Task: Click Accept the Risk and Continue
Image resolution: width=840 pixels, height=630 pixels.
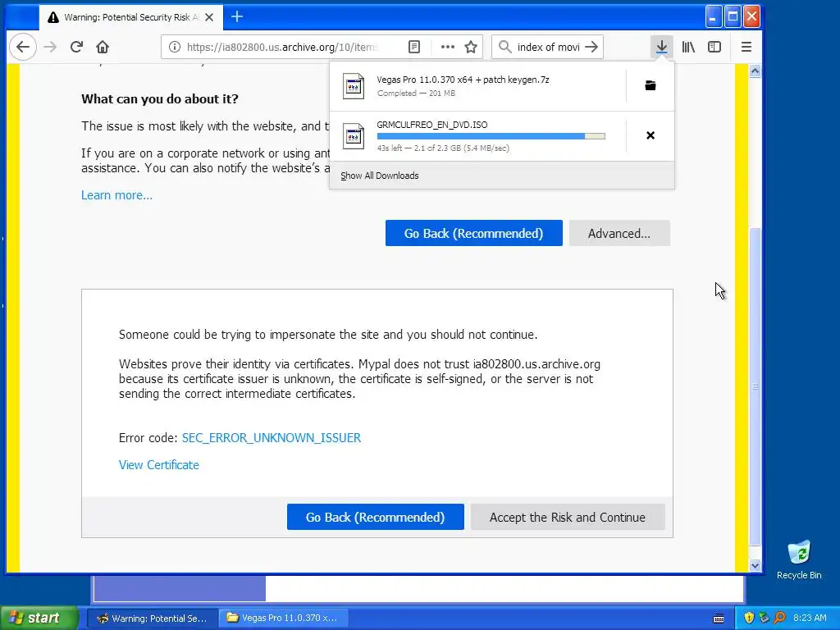Action: coord(568,517)
